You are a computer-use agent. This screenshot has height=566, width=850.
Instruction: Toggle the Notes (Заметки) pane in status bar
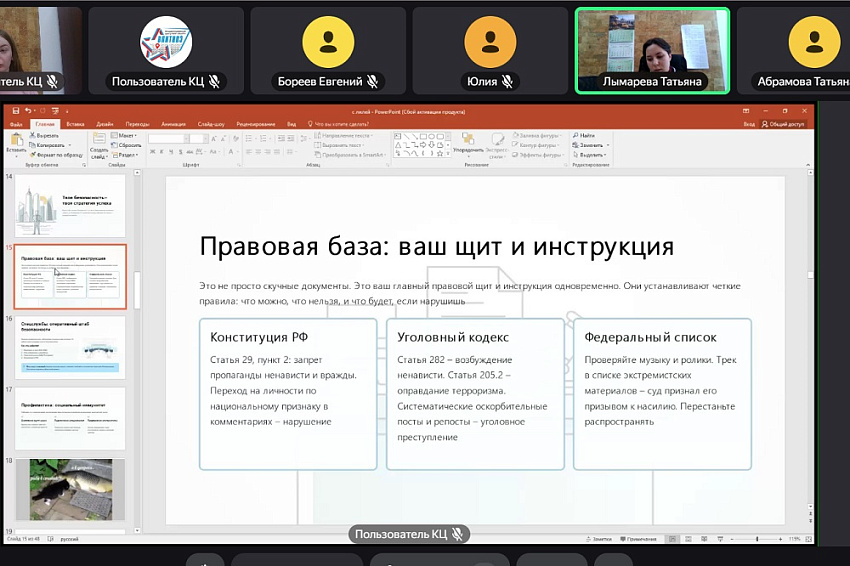point(599,539)
